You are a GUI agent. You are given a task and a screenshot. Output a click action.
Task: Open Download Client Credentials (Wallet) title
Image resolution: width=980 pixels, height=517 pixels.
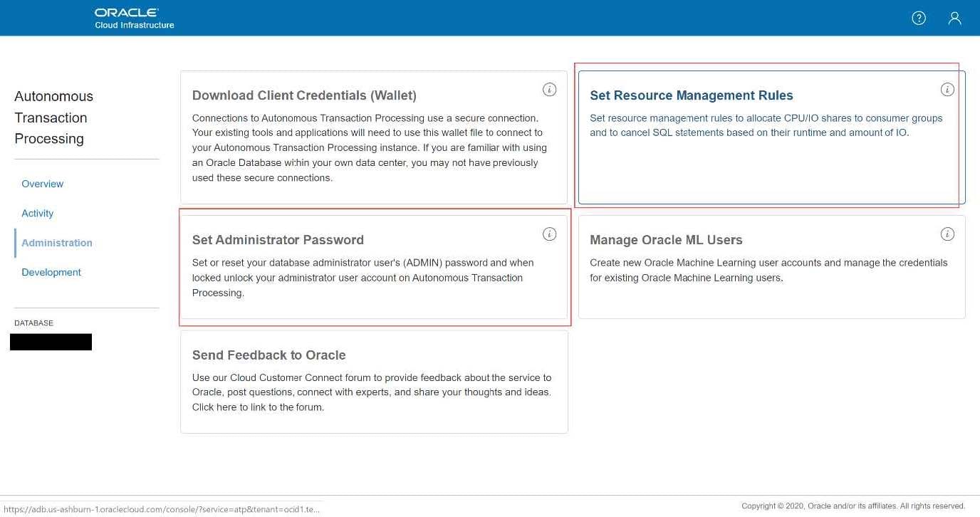click(304, 95)
